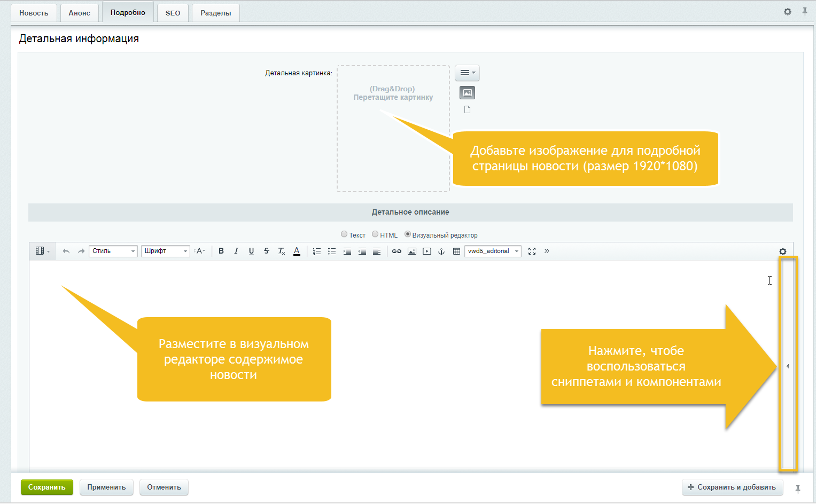The image size is (816, 504).
Task: Select the HTML editor mode
Action: (375, 234)
